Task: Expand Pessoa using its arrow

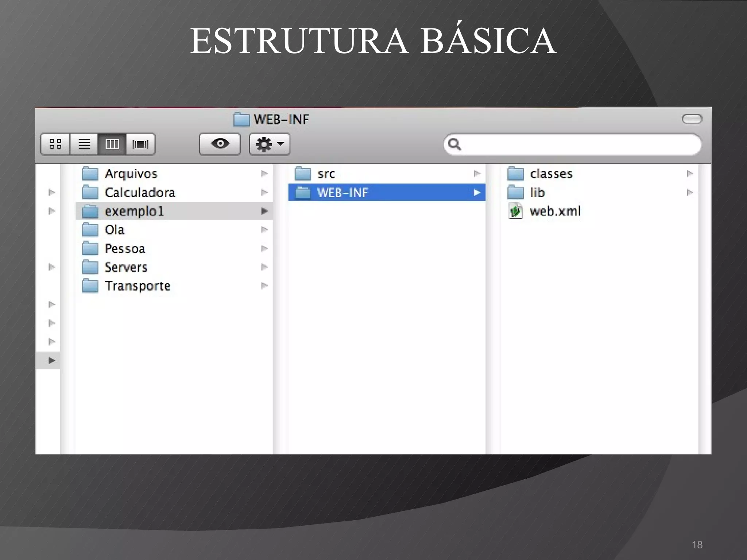Action: coord(264,249)
